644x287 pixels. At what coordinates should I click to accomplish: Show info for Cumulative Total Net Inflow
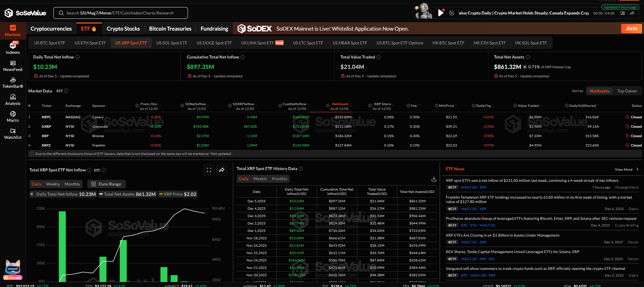pyautogui.click(x=243, y=57)
